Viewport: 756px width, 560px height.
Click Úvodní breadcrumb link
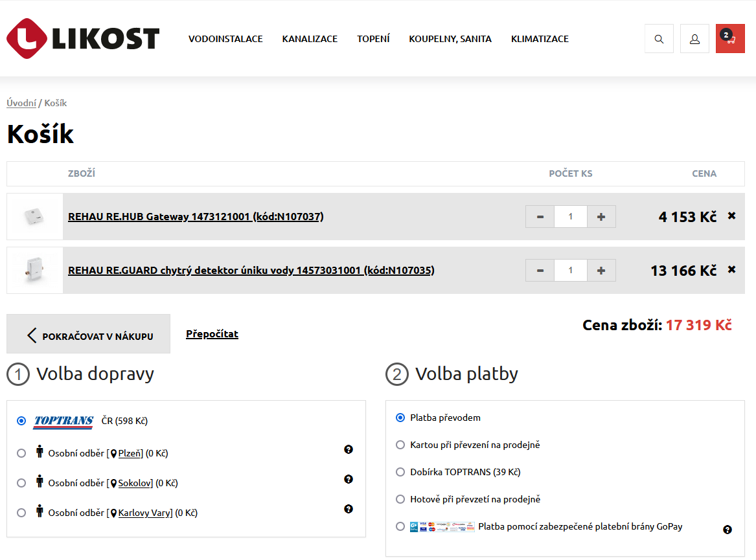tap(21, 103)
